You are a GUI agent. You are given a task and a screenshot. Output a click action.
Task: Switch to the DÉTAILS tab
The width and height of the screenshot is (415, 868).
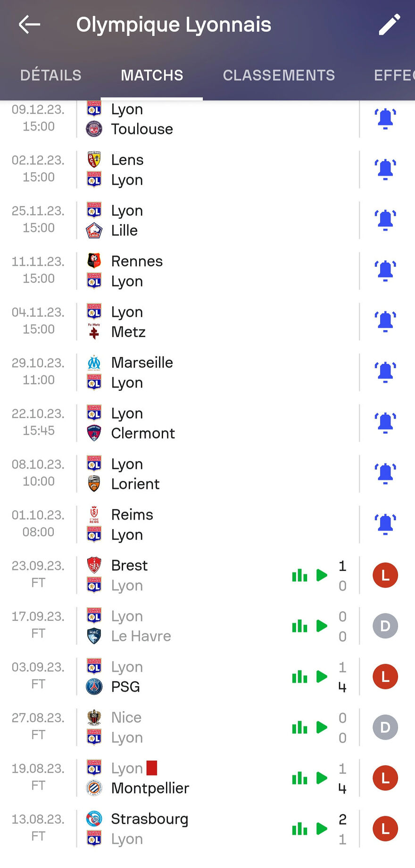[51, 75]
